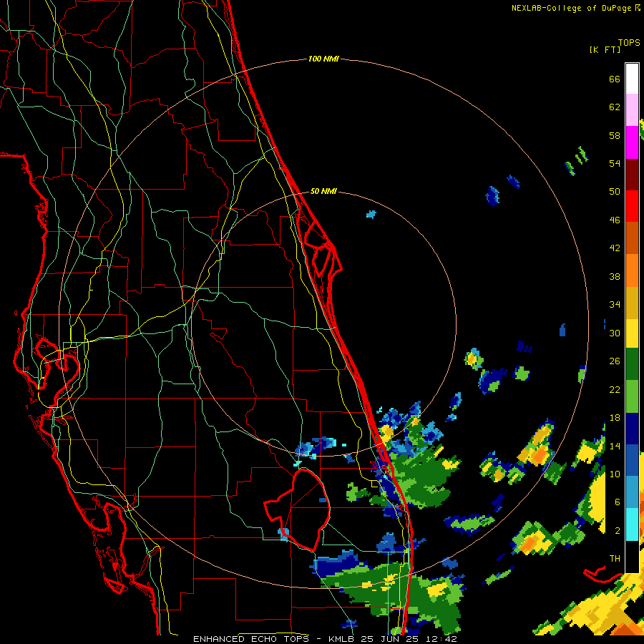The height and width of the screenshot is (644, 644).
Task: Click the "62" legend value
Action: click(615, 107)
